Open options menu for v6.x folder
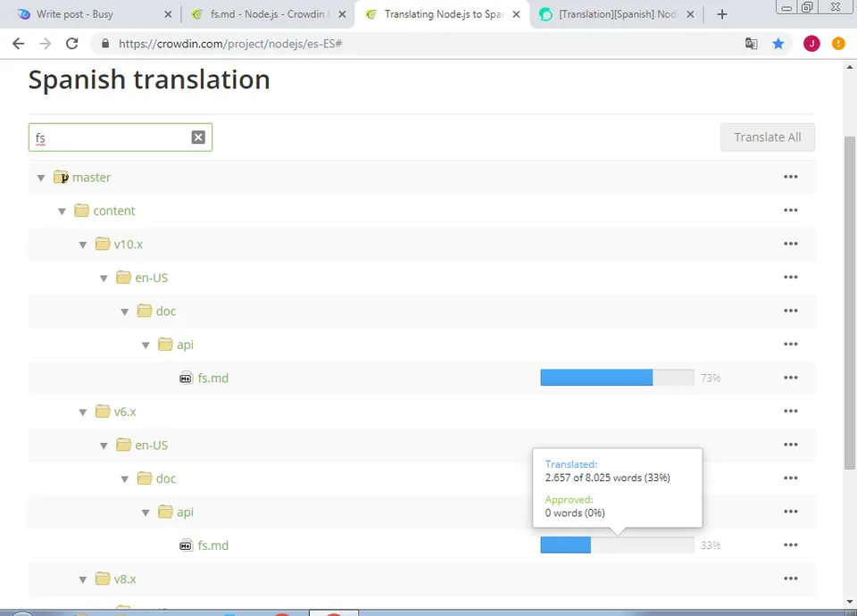The width and height of the screenshot is (857, 616). tap(790, 411)
